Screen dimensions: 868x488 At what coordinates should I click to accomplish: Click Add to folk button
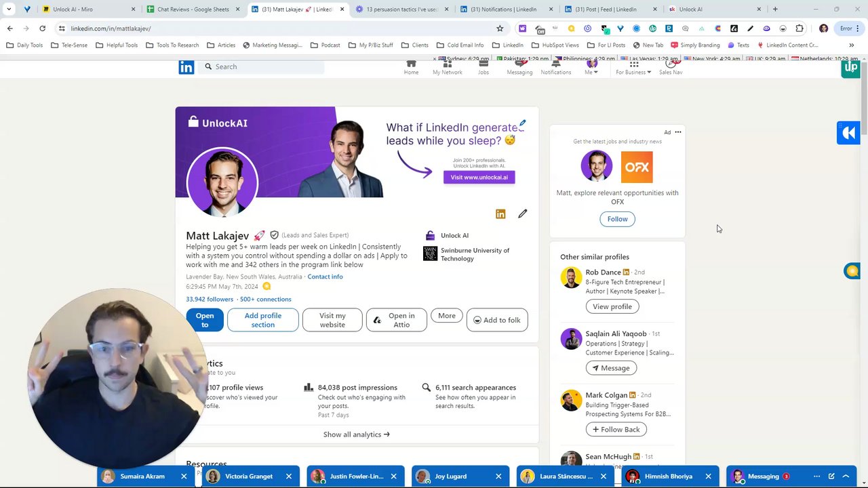pyautogui.click(x=497, y=320)
